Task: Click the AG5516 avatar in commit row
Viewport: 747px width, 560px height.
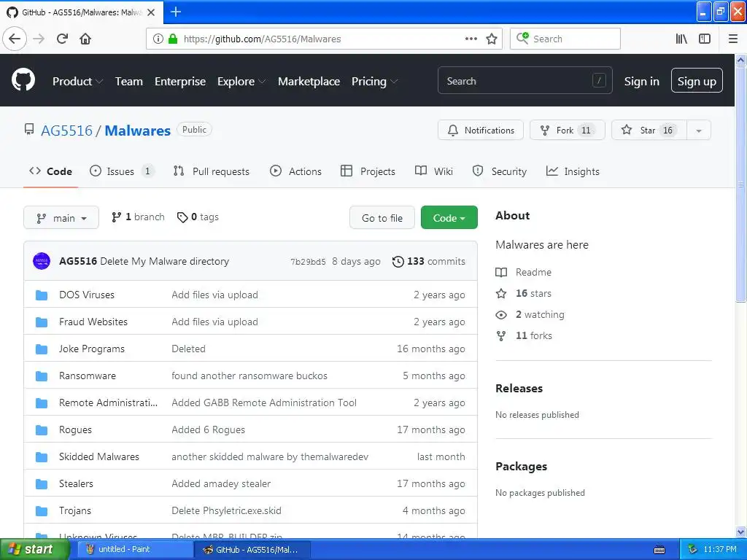Action: click(42, 261)
